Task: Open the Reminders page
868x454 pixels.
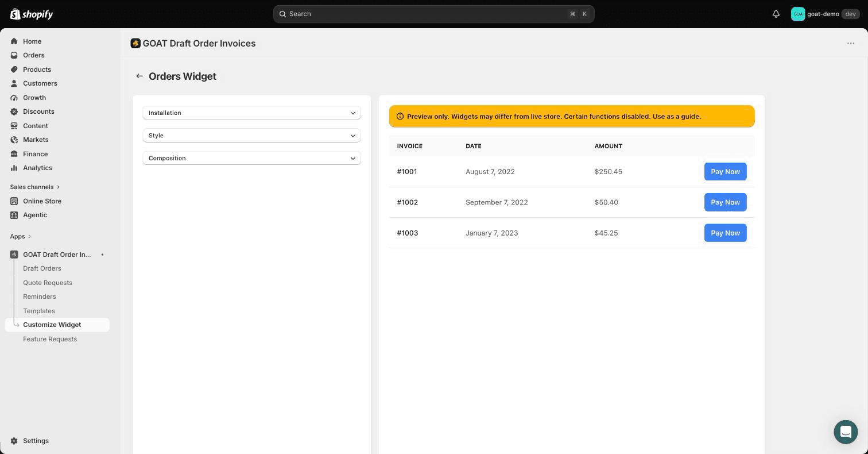Action: (40, 297)
